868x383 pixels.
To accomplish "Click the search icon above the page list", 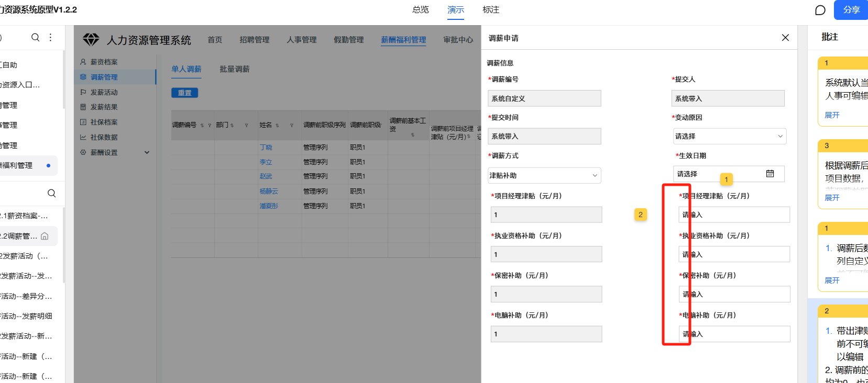I will 51,193.
